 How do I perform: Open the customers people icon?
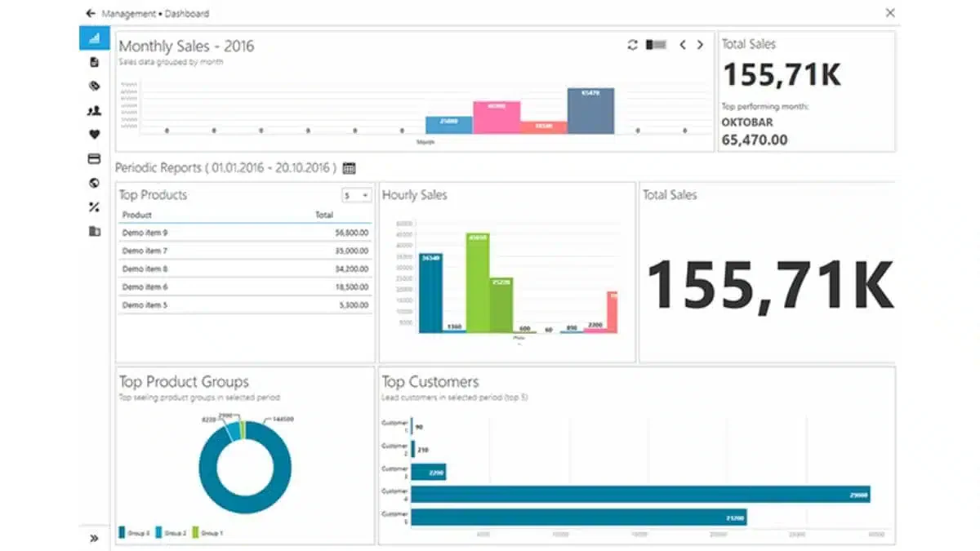[94, 110]
